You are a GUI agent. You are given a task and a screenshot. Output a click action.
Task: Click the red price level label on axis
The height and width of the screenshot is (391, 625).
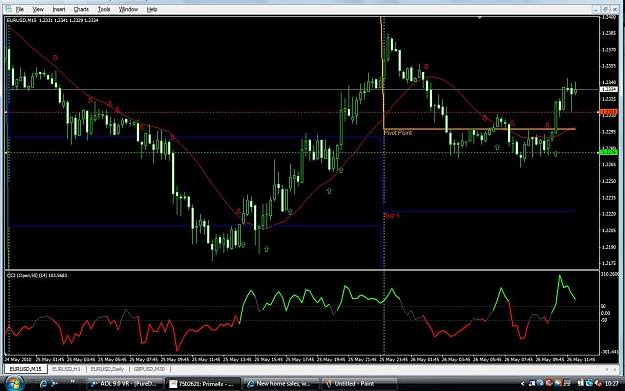pyautogui.click(x=609, y=112)
